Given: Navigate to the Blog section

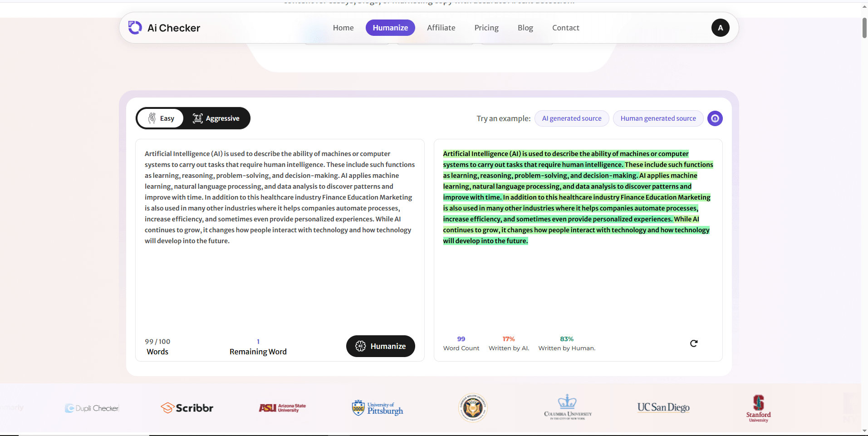Looking at the screenshot, I should click(x=525, y=28).
